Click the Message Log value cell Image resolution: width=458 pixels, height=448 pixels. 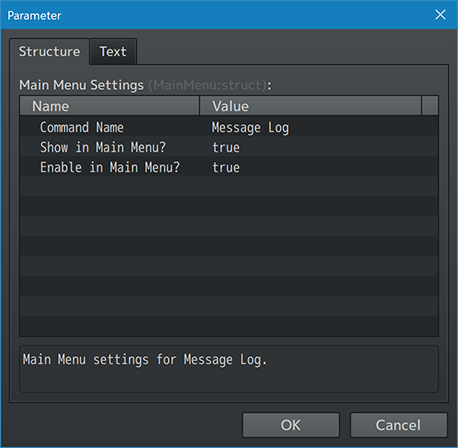pyautogui.click(x=250, y=128)
